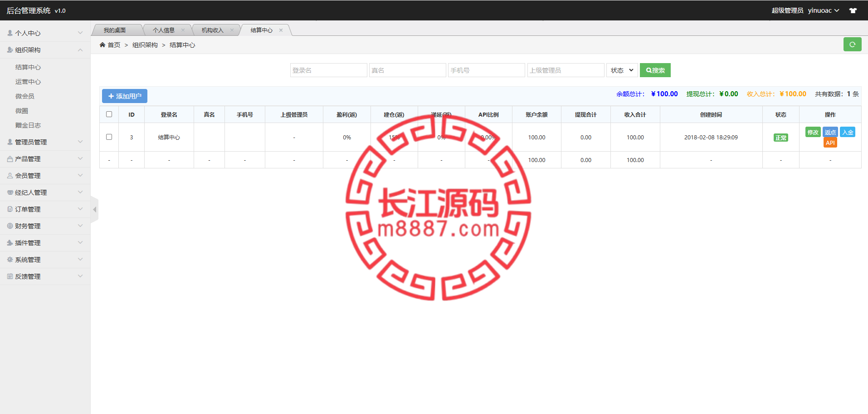The image size is (868, 414).
Task: Click the 添加用户 button
Action: tap(125, 96)
